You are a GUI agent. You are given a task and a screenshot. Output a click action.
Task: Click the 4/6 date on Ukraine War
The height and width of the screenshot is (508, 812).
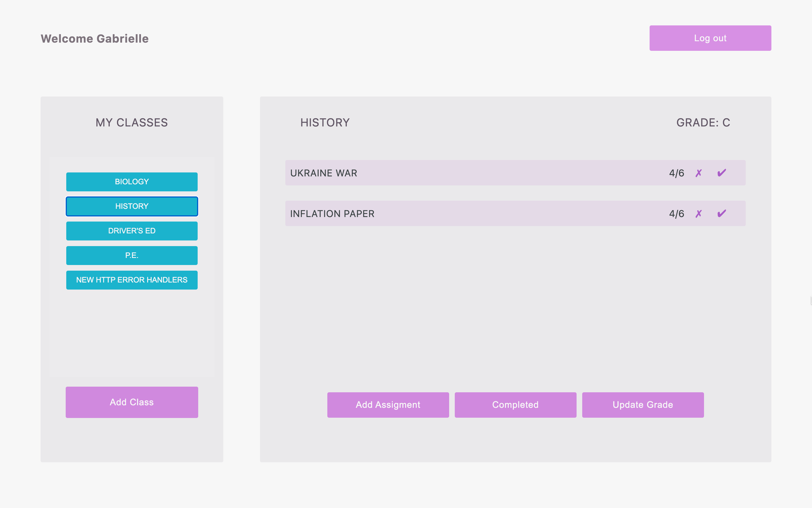pos(676,173)
